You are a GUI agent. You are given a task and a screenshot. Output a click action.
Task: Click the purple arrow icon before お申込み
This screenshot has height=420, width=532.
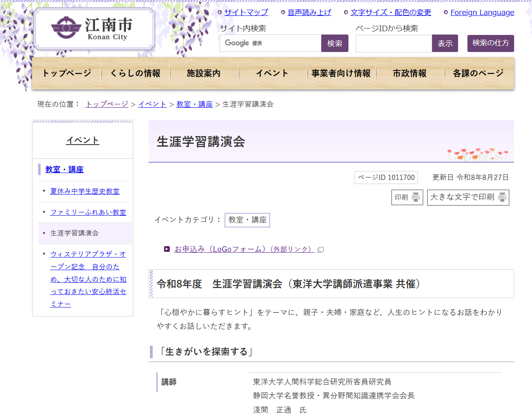point(167,249)
